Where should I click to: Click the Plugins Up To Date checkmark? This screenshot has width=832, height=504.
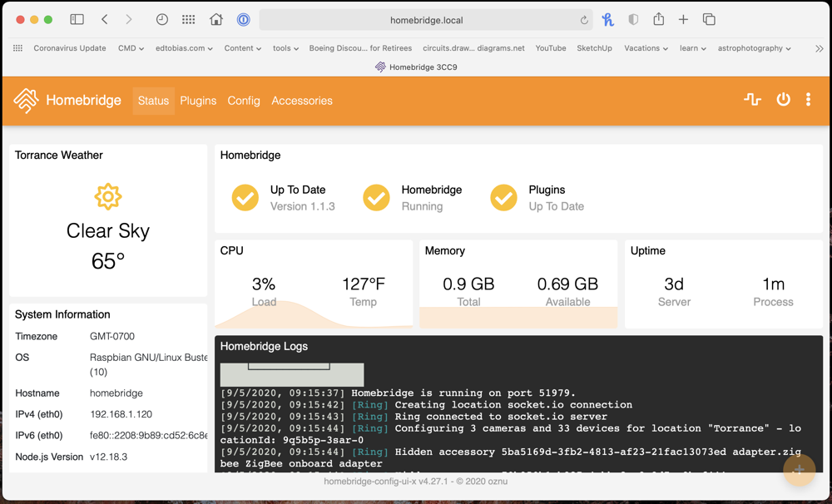pos(503,198)
